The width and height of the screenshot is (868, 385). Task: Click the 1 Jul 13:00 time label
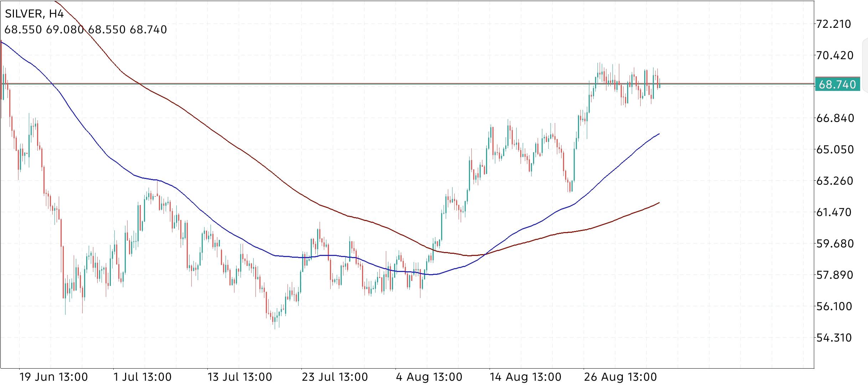(x=143, y=377)
